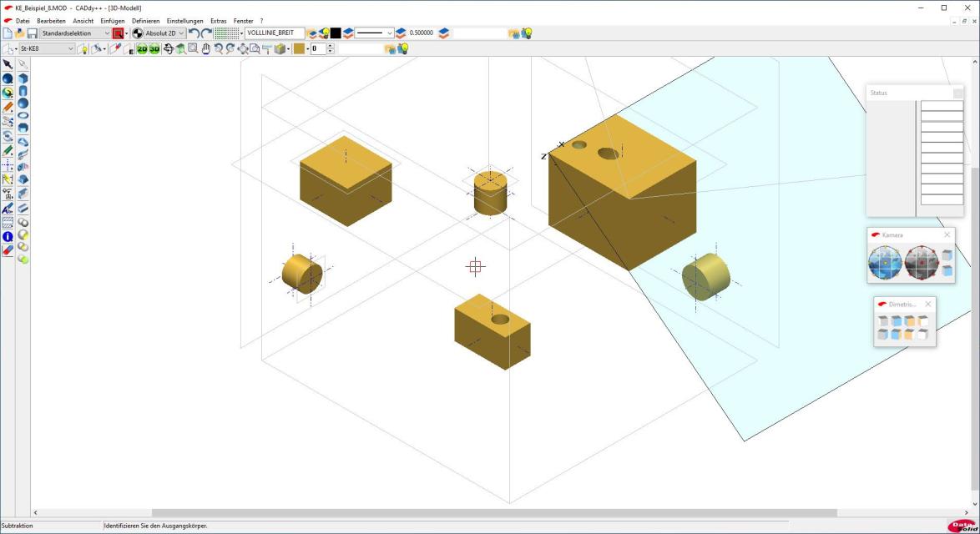Click the blue globe camera view control
Image resolution: width=980 pixels, height=534 pixels.
coord(885,262)
